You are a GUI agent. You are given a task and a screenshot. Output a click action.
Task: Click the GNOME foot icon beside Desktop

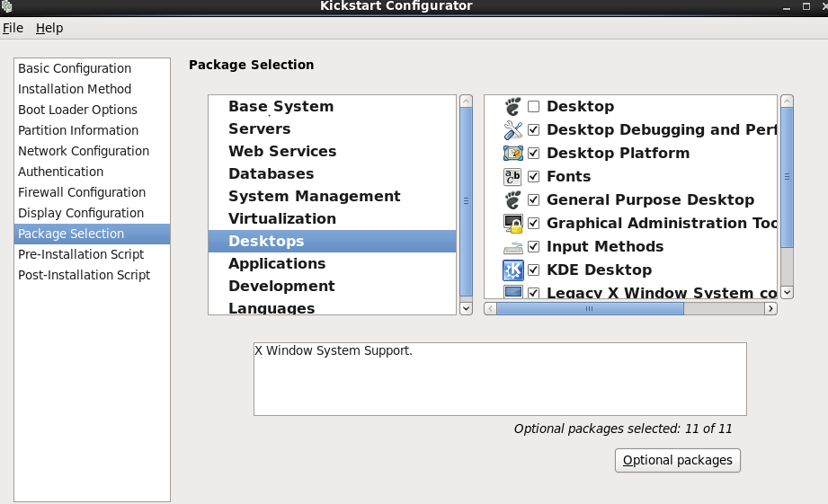(512, 107)
